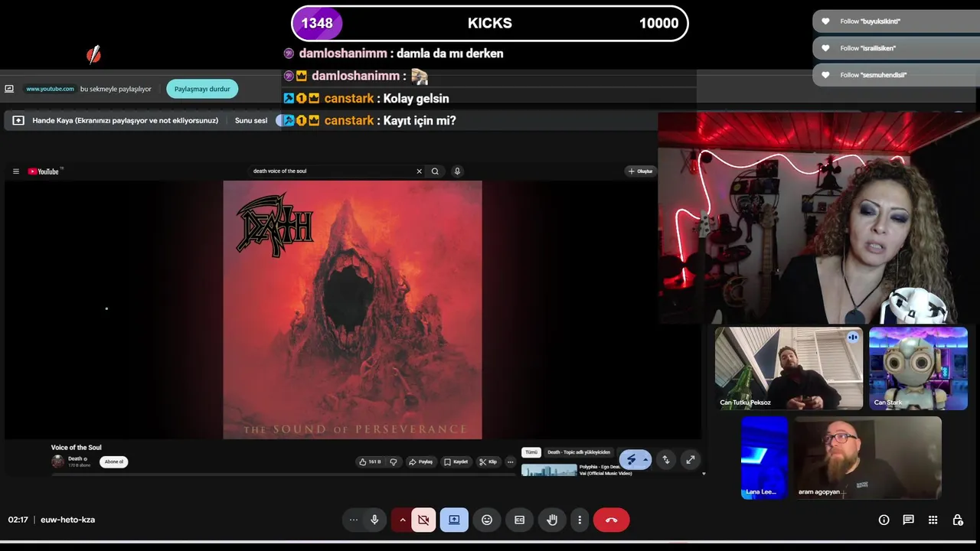The width and height of the screenshot is (980, 551).
Task: Dislike the video thumbs down
Action: pos(394,461)
